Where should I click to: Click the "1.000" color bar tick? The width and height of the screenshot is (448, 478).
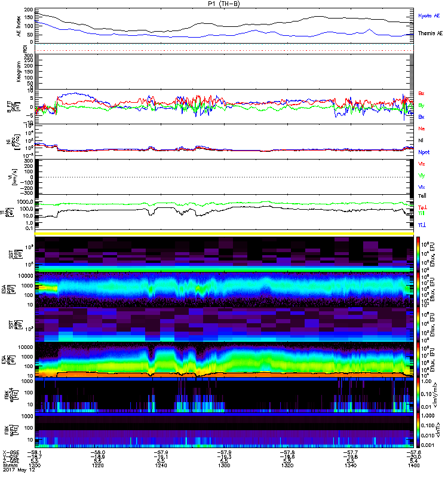[428, 416]
